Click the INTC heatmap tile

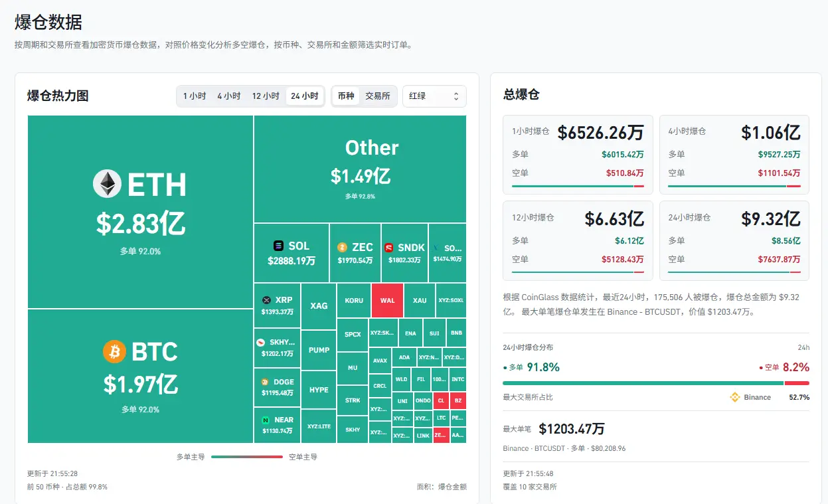pos(457,380)
